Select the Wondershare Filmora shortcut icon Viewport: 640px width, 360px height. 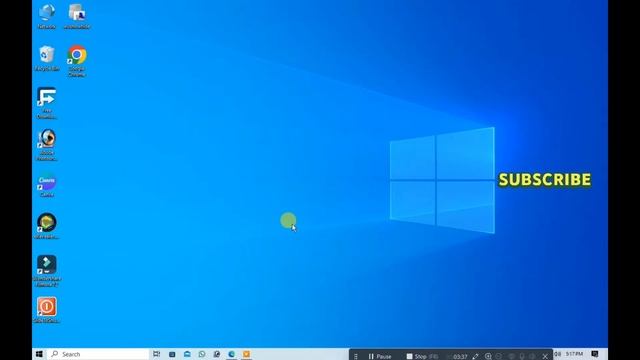coord(47,270)
